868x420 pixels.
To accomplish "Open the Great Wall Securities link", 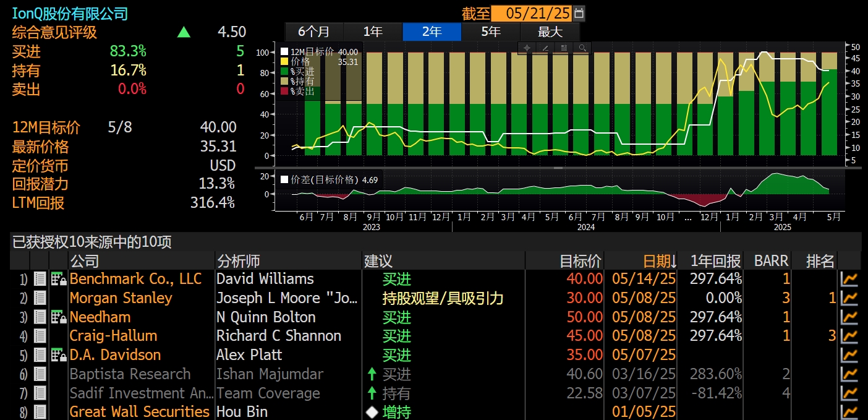I will 140,412.
